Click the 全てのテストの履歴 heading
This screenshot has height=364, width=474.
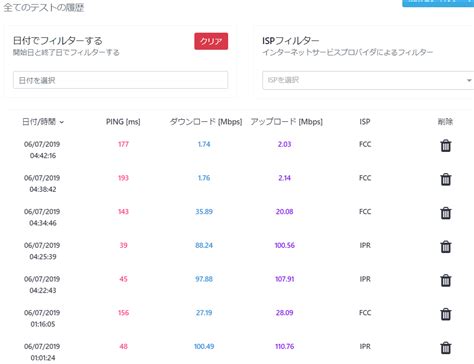click(x=44, y=7)
